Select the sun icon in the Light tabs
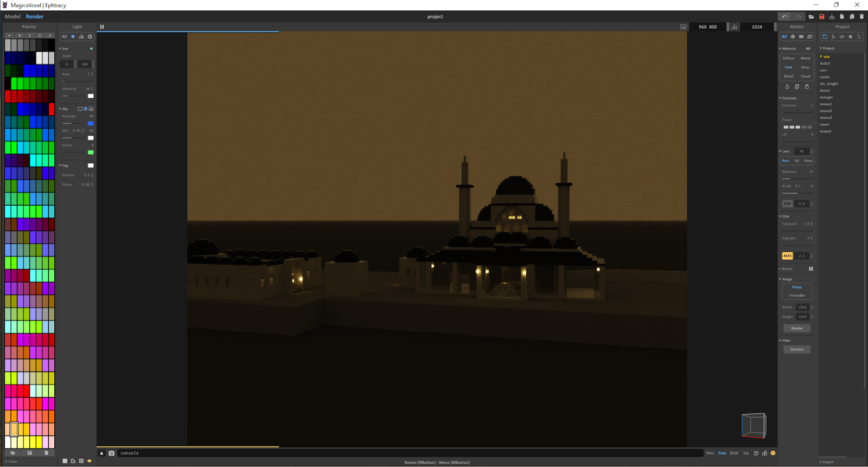Screen dimensions: 868x467 (73, 37)
